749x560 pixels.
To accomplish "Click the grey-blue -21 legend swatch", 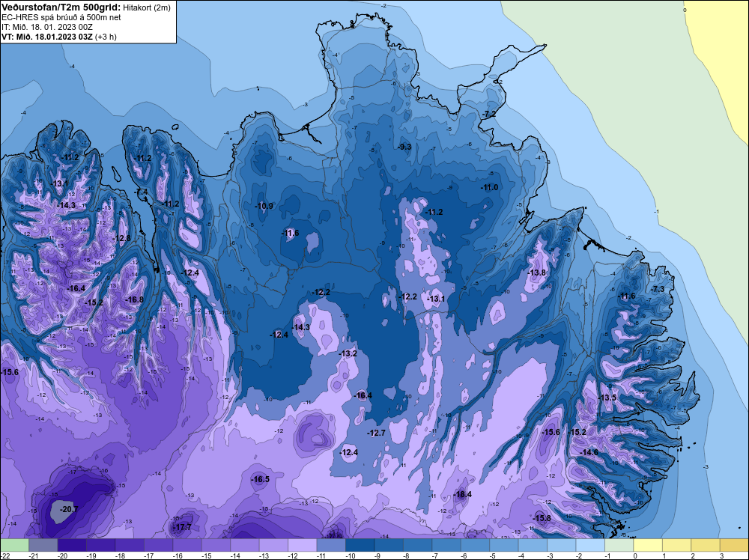I will click(x=43, y=545).
